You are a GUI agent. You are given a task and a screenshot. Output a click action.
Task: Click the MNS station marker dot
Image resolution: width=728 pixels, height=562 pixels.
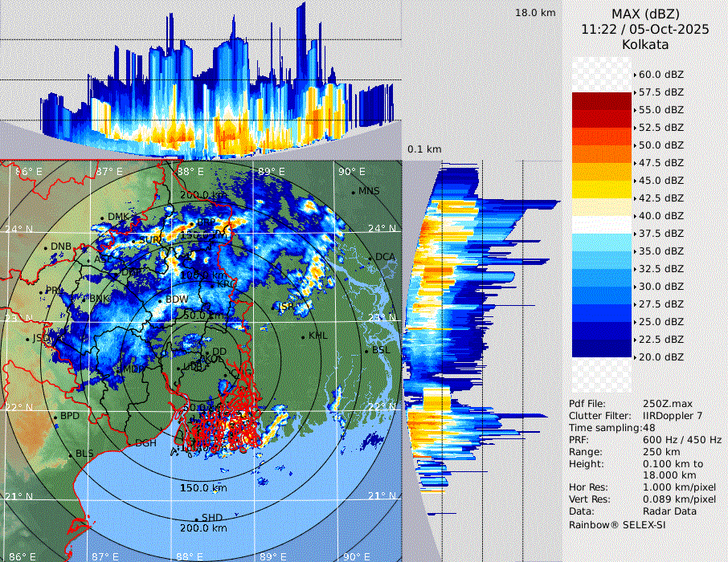tap(353, 193)
